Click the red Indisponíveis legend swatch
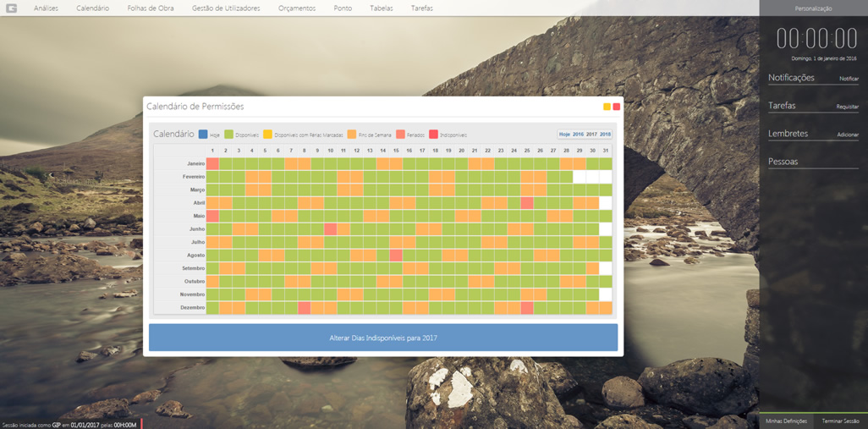 433,135
